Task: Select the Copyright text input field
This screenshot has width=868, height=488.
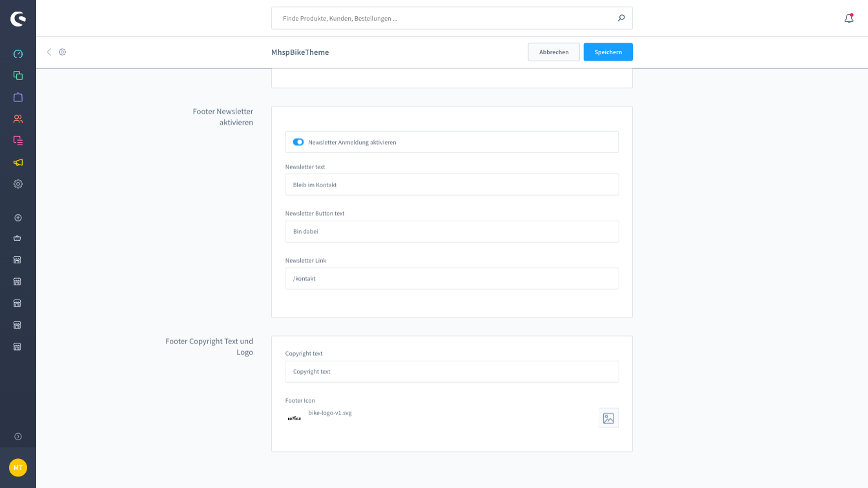Action: coord(451,372)
